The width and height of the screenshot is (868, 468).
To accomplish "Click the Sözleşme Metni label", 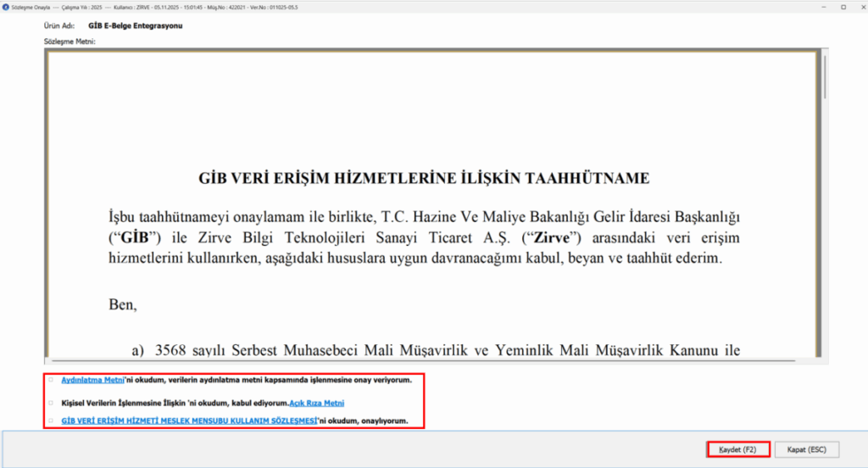I will tap(70, 42).
